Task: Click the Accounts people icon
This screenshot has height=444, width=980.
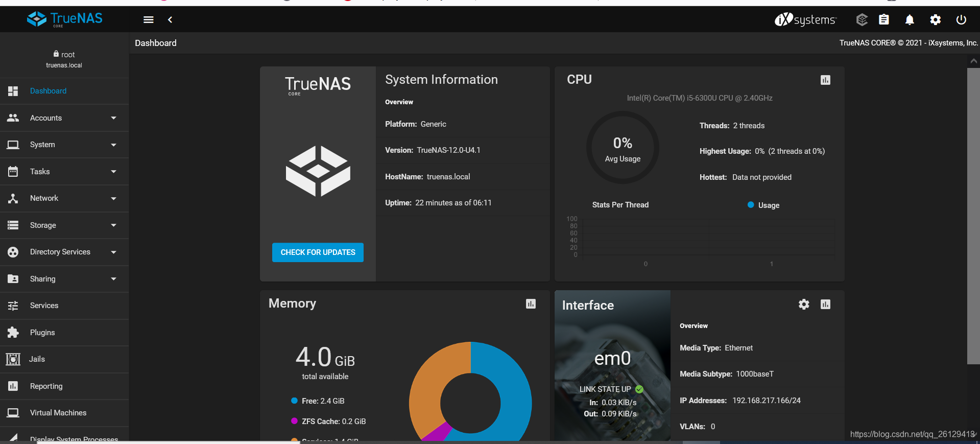Action: coord(13,118)
